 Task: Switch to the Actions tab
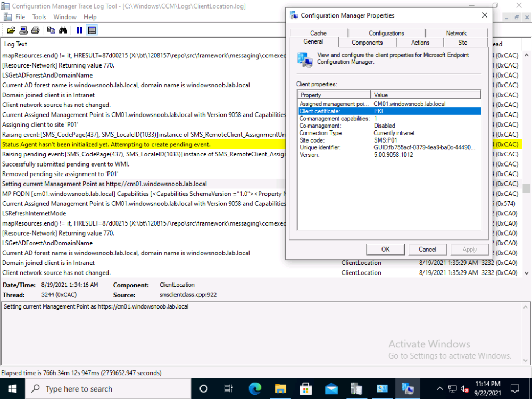(x=420, y=43)
